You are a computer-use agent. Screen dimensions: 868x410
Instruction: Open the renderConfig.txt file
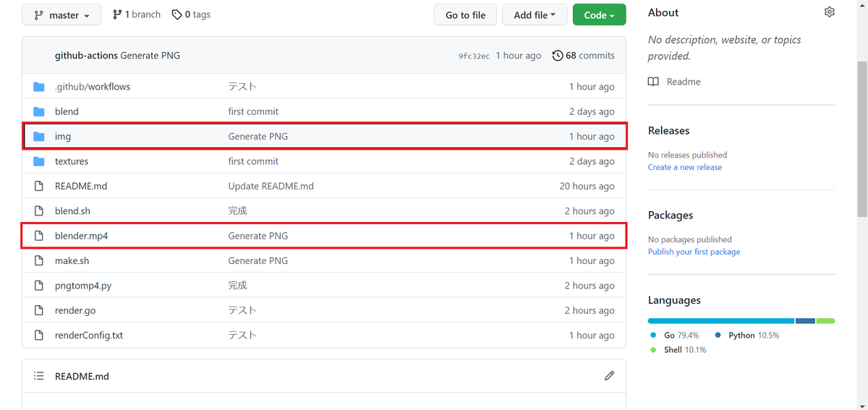[89, 336]
